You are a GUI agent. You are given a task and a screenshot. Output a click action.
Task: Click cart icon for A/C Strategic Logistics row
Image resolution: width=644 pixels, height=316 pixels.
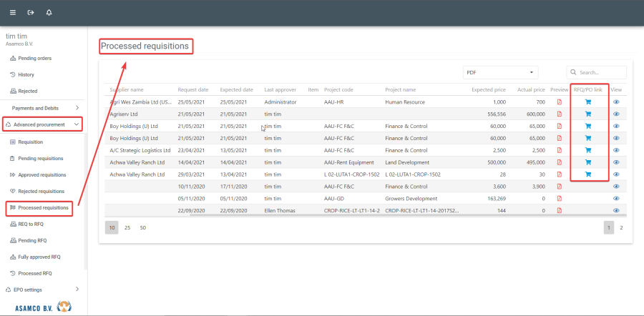(588, 150)
